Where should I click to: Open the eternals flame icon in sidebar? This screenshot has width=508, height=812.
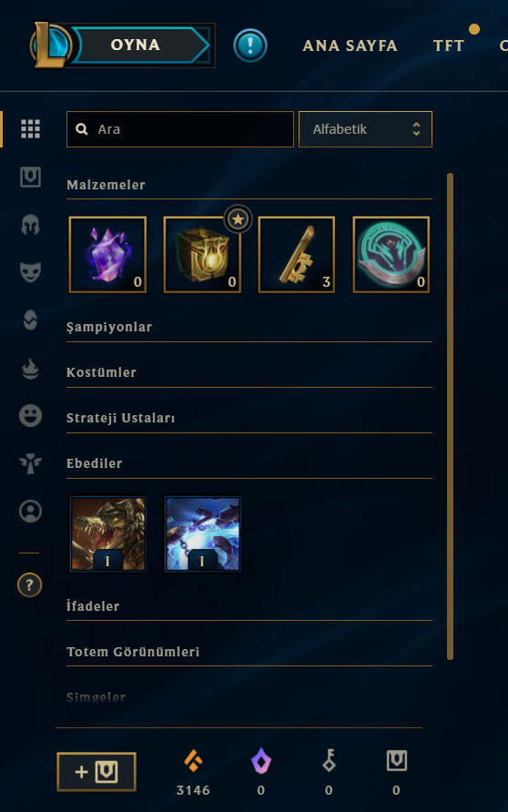point(30,369)
